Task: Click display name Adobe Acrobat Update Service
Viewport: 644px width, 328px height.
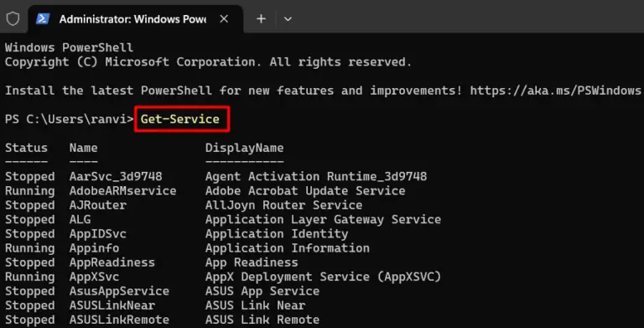Action: (305, 190)
